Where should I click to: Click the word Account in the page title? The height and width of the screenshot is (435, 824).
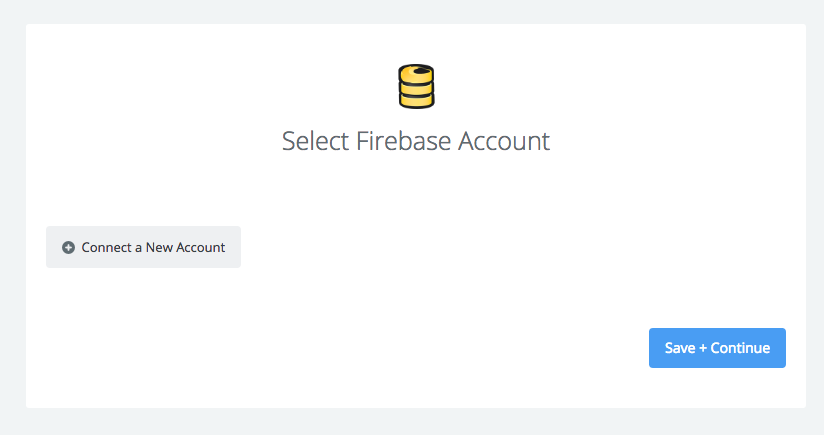(x=503, y=141)
